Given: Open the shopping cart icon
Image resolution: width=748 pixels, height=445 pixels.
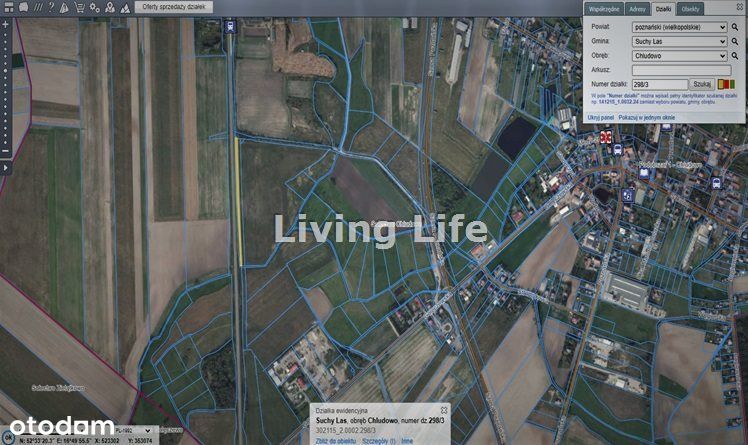Looking at the screenshot, I should point(80,7).
